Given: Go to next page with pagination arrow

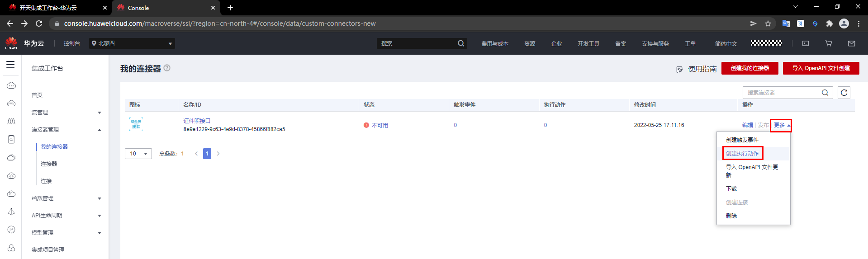Looking at the screenshot, I should tap(218, 154).
